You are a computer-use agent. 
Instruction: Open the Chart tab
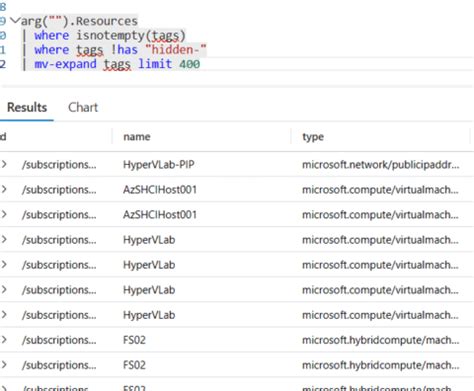(83, 108)
